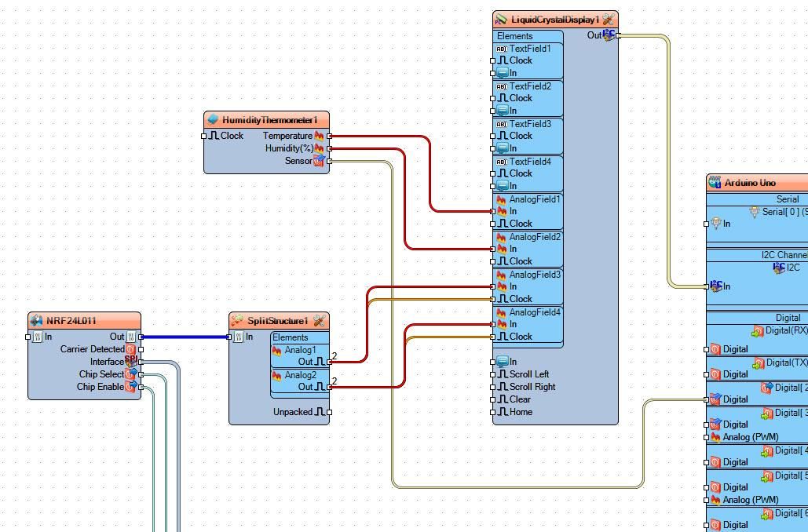808x532 pixels.
Task: Click the wrench icon on LiquidCrystalDisplay1 header
Action: [x=608, y=20]
